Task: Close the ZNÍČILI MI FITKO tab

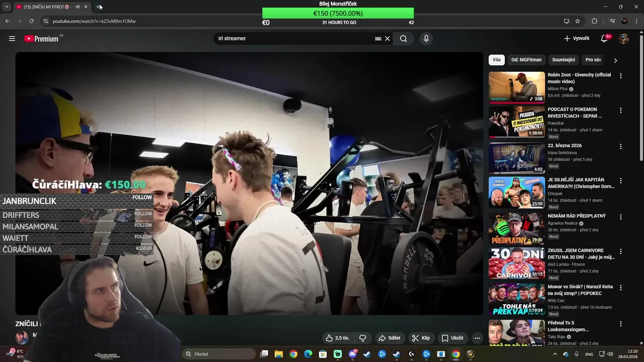Action: point(86,7)
